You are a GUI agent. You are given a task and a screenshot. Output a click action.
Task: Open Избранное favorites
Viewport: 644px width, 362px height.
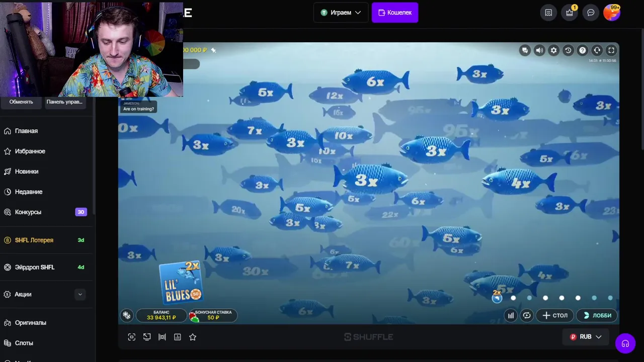tap(30, 151)
